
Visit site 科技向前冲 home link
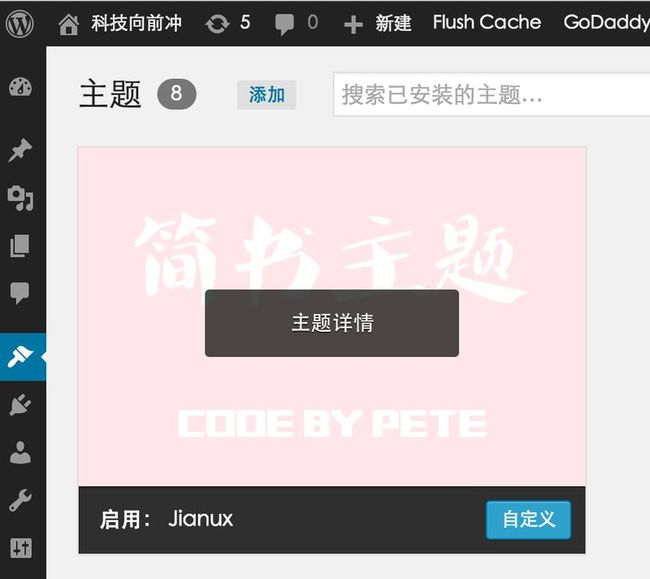pos(120,23)
